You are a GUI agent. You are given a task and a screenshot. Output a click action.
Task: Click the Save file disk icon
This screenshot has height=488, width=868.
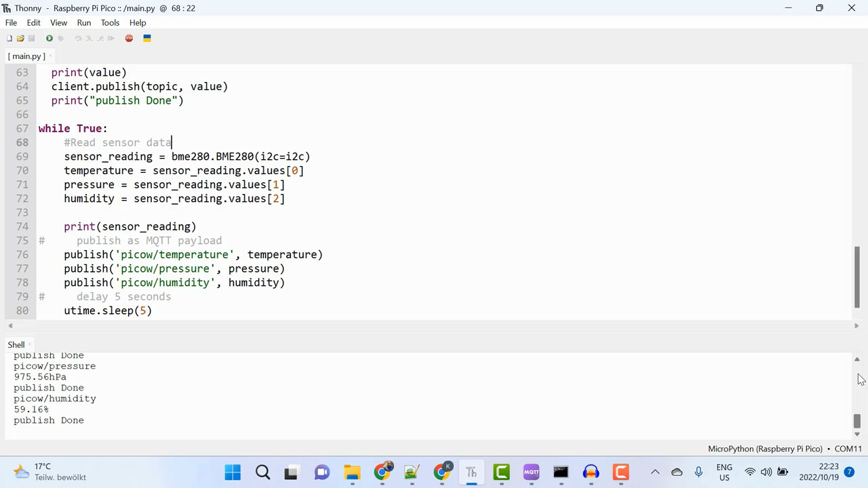[x=31, y=39]
